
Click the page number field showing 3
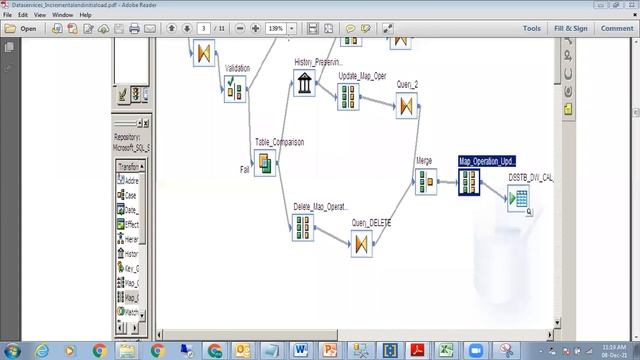click(x=203, y=29)
